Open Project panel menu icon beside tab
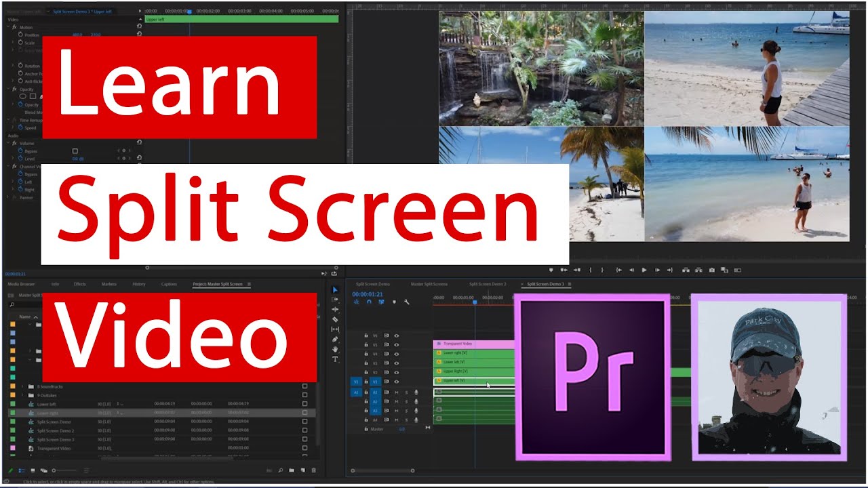This screenshot has height=488, width=868. [249, 284]
